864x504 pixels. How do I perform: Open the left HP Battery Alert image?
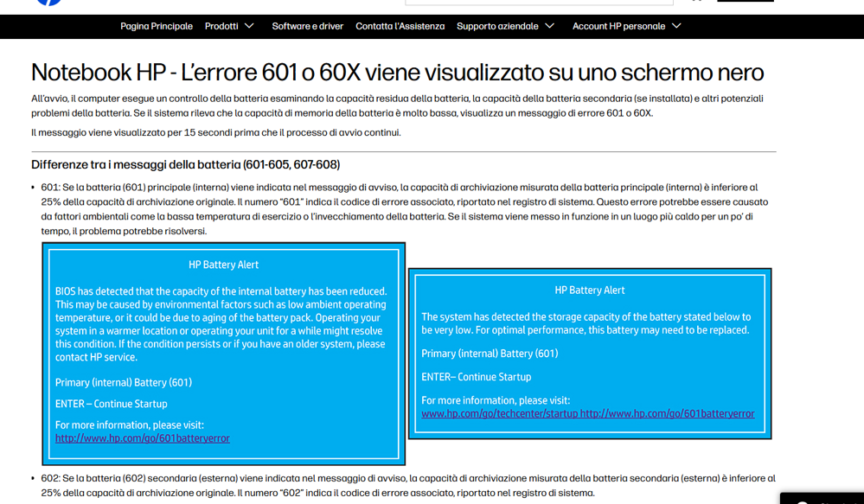[x=224, y=354]
